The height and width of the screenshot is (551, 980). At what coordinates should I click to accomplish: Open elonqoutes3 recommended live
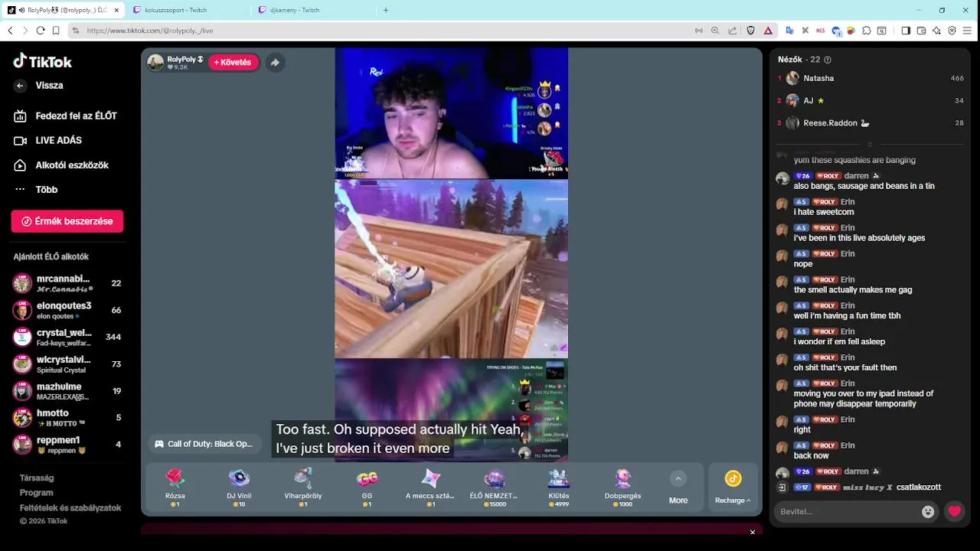tap(67, 310)
